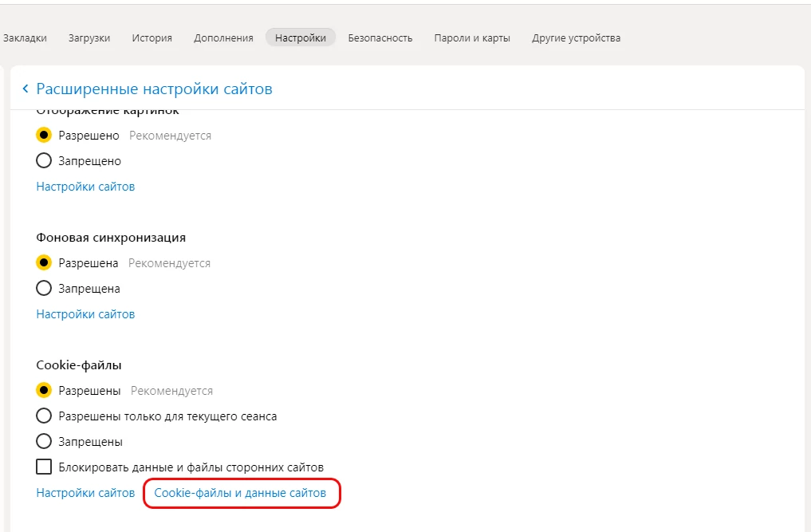Open Настройки сайтов under Фоновая синхронизация
Screen dimensions: 811x532
pyautogui.click(x=85, y=314)
